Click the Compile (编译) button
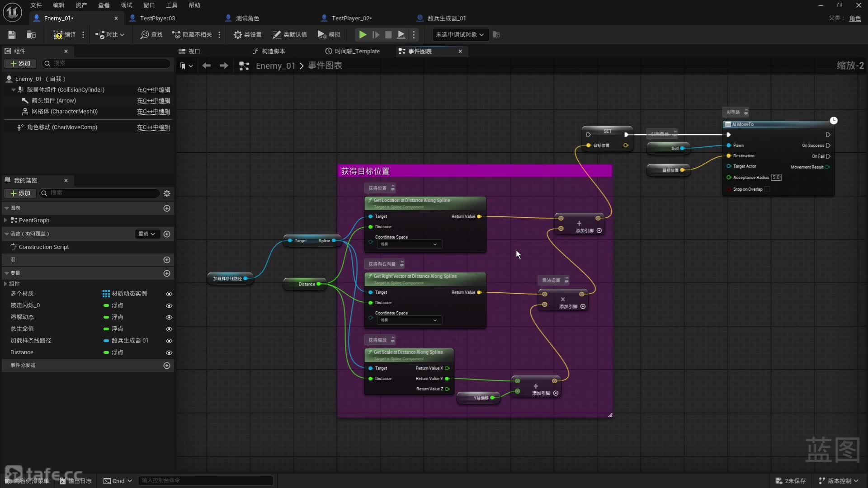The width and height of the screenshot is (868, 488). [x=65, y=35]
